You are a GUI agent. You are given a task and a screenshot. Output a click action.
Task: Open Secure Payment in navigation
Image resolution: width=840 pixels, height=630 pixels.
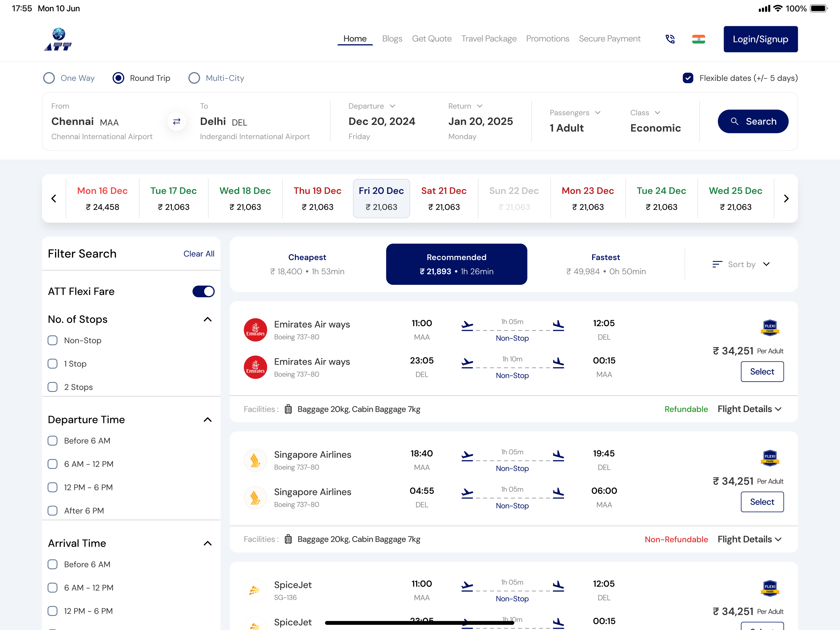(x=610, y=39)
